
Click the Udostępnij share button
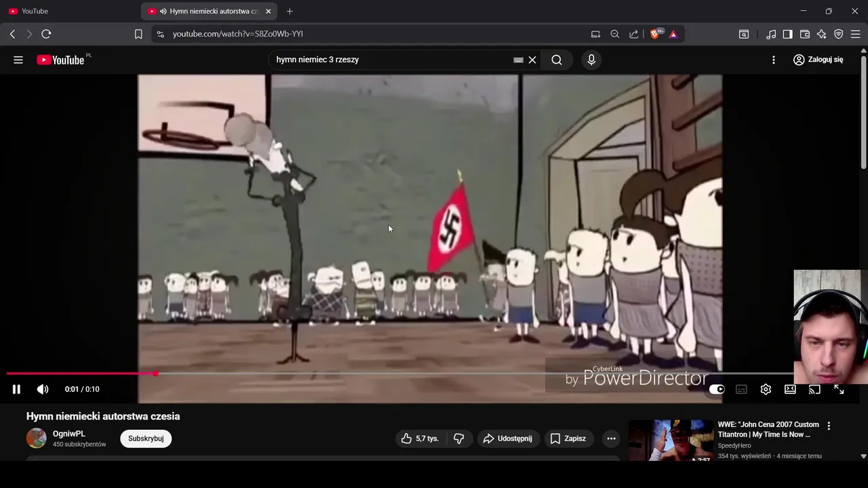coord(507,439)
